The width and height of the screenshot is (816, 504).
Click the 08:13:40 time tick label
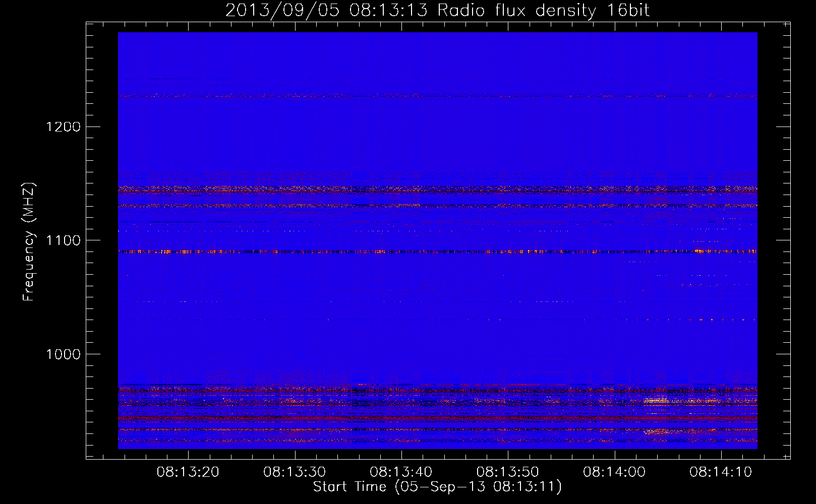[401, 472]
